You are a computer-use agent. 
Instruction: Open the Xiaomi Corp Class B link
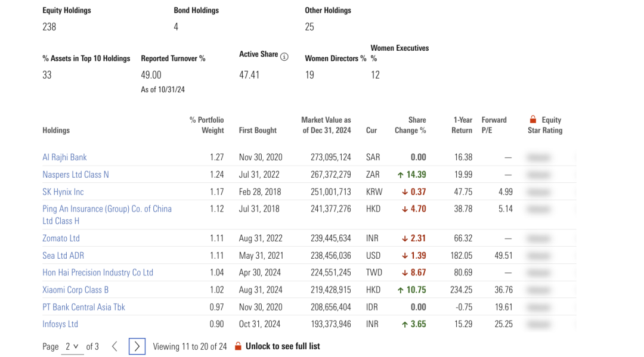[76, 290]
